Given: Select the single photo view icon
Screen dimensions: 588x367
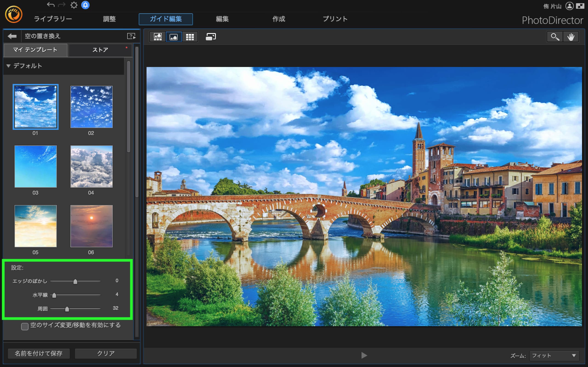Looking at the screenshot, I should tap(173, 37).
